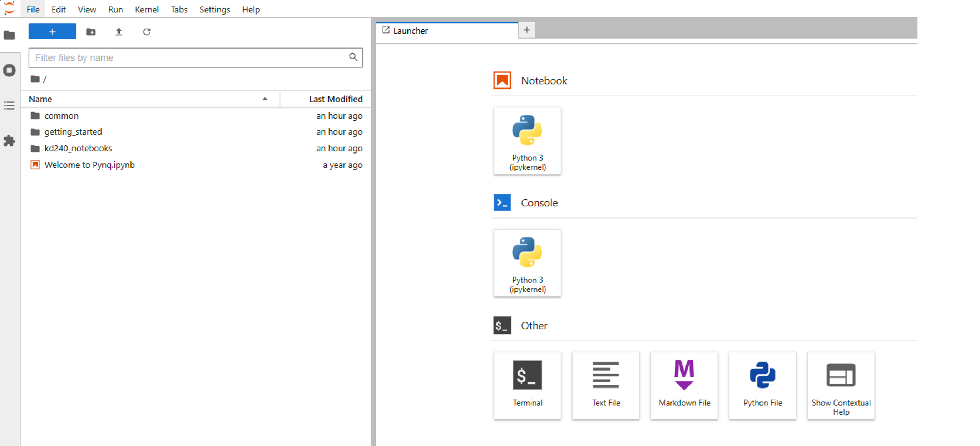Viewport: 980px width, 446px height.
Task: Open Show Contextual Help card
Action: tap(840, 385)
